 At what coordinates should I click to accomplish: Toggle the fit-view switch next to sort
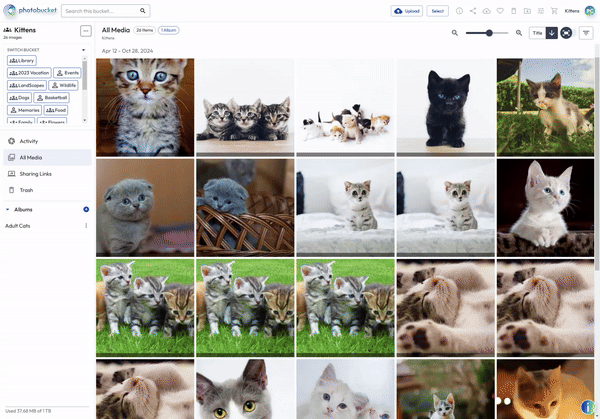[568, 33]
